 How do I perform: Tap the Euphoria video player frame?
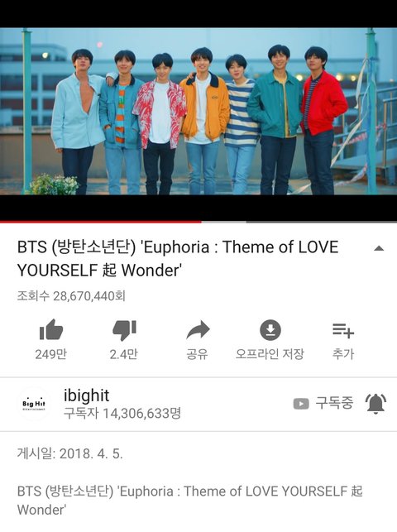point(198,111)
